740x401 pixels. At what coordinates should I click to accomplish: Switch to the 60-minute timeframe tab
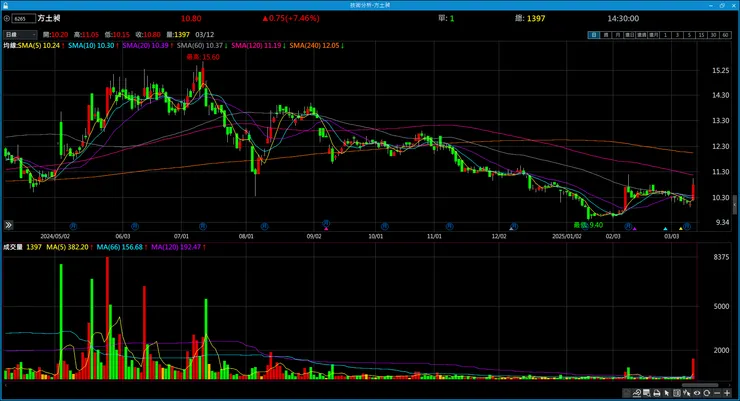pos(725,35)
